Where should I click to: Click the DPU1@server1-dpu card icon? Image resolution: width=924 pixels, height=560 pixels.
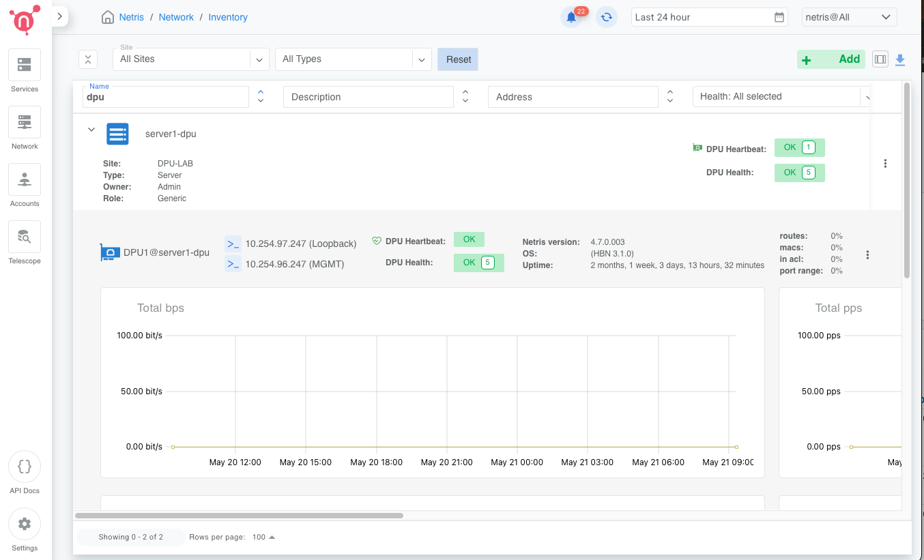click(x=110, y=252)
